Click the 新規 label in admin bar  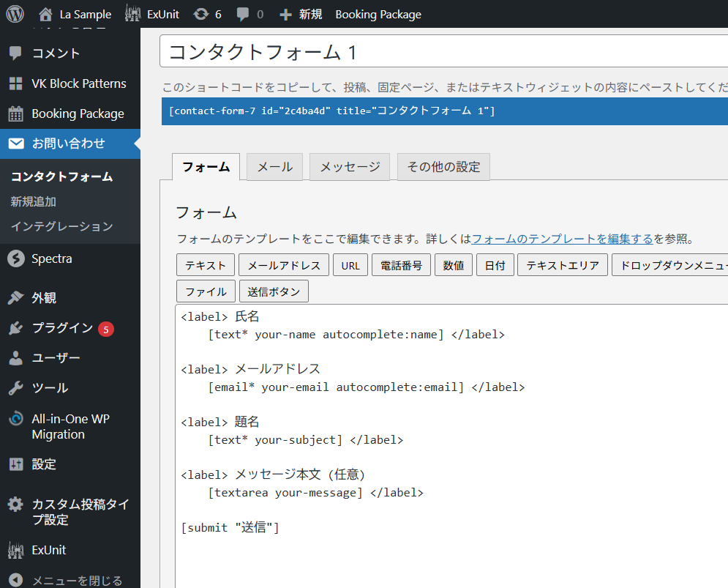pos(311,15)
